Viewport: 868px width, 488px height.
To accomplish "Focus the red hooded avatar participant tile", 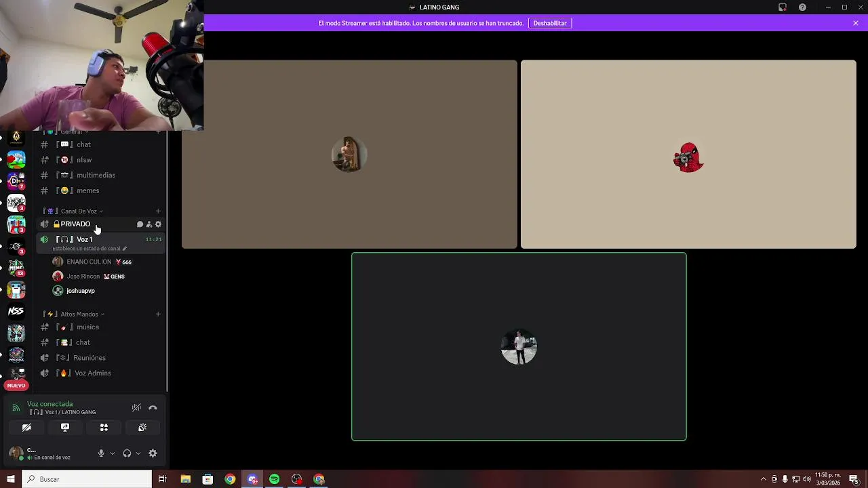I will tap(688, 155).
